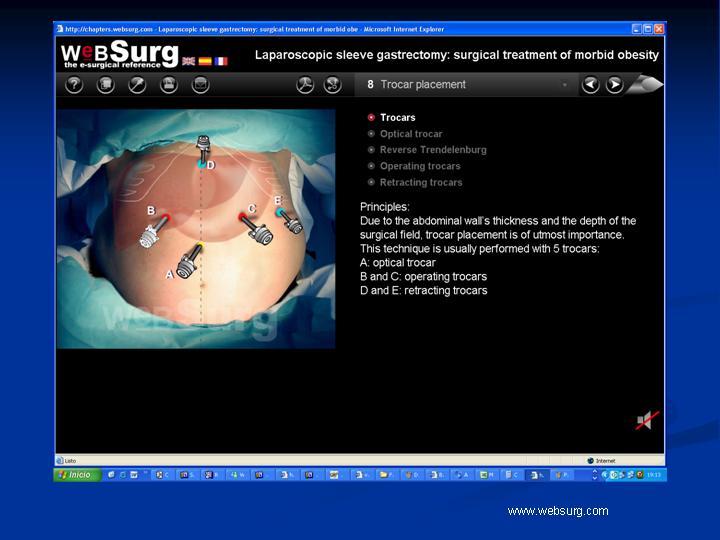Click the 'Principles:' heading text

(x=384, y=207)
